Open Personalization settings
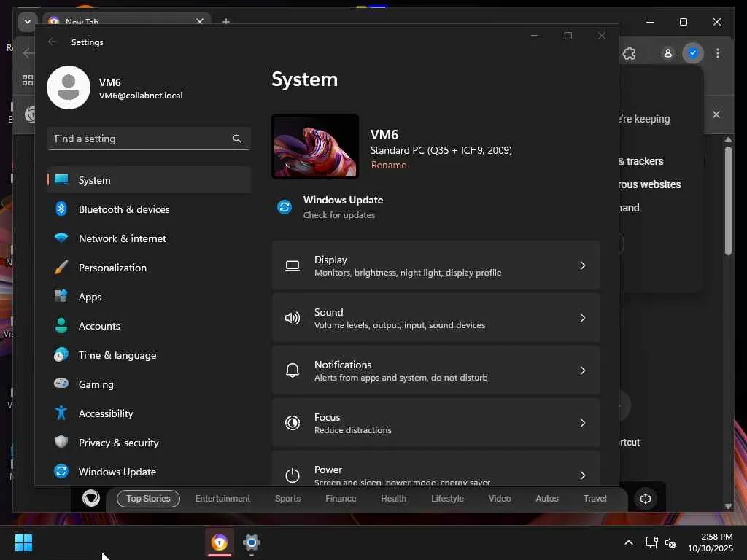The height and width of the screenshot is (560, 747). (x=149, y=268)
